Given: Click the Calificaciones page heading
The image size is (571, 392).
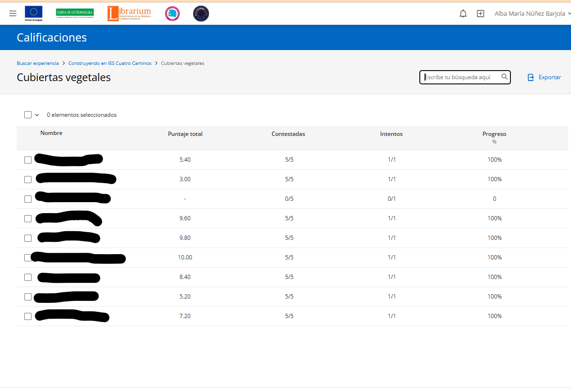Looking at the screenshot, I should (52, 38).
